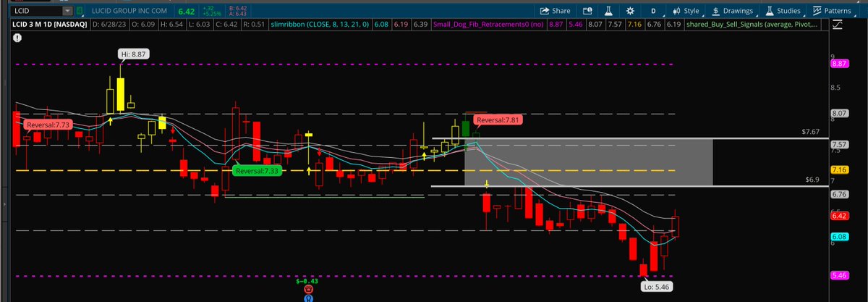This screenshot has height=302, width=868.
Task: Click the $6.9 price level label
Action: coord(812,178)
